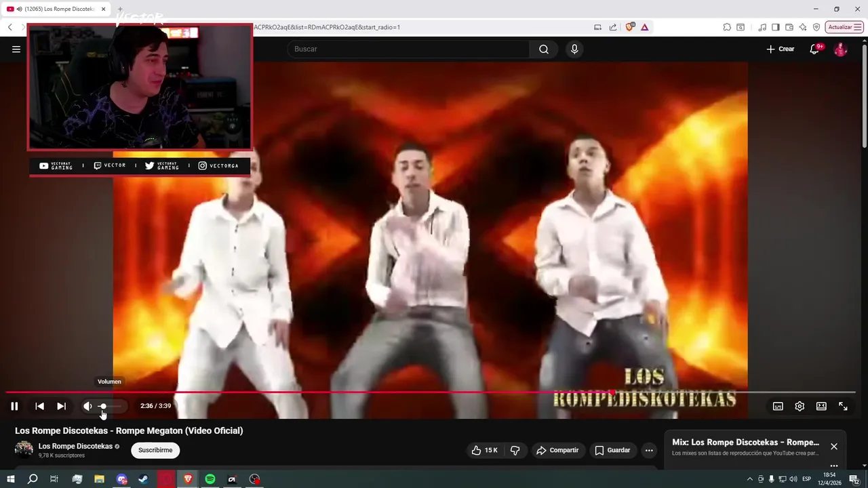Click the magnifier search button

544,49
